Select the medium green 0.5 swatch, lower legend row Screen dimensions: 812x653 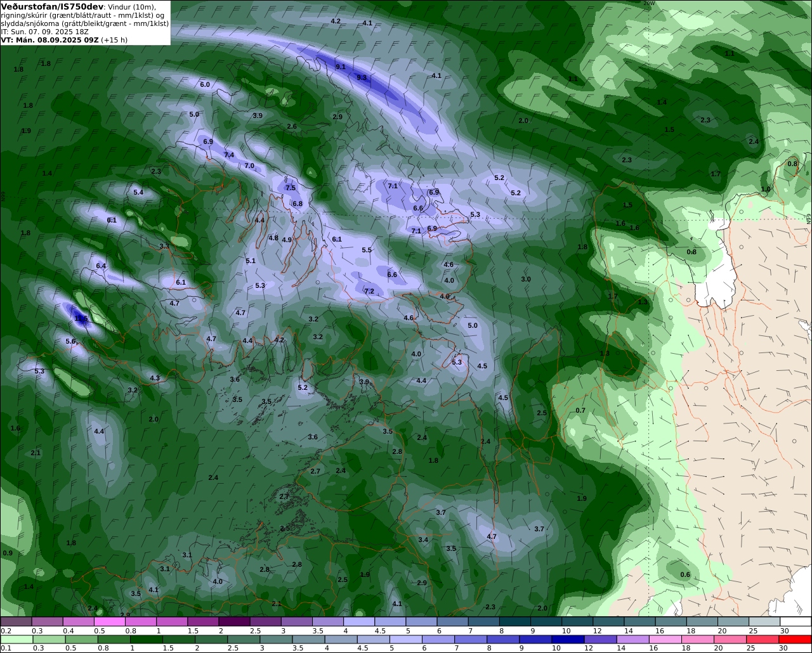point(82,639)
